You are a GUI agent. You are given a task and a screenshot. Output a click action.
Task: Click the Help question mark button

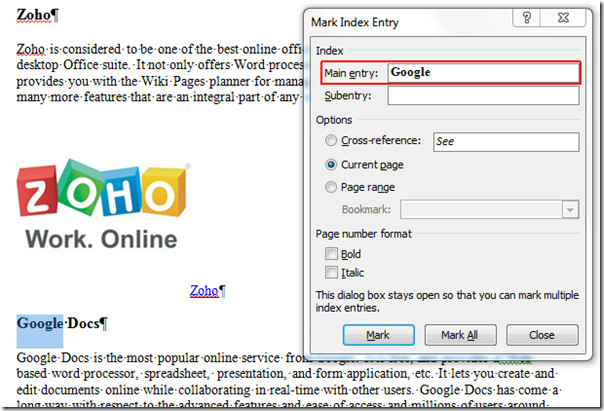[527, 17]
